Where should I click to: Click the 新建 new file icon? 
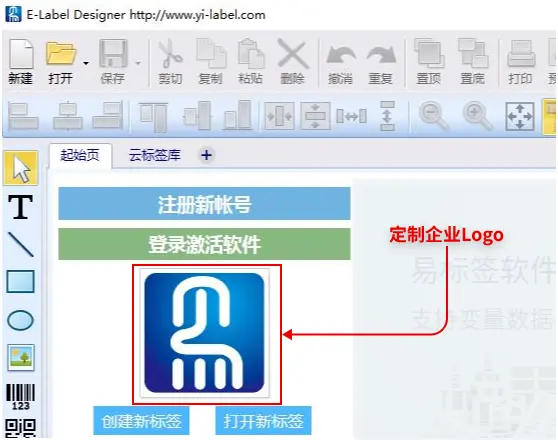21,62
